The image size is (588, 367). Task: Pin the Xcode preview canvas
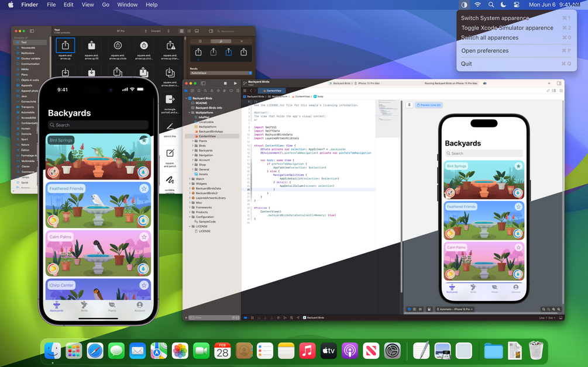click(409, 105)
